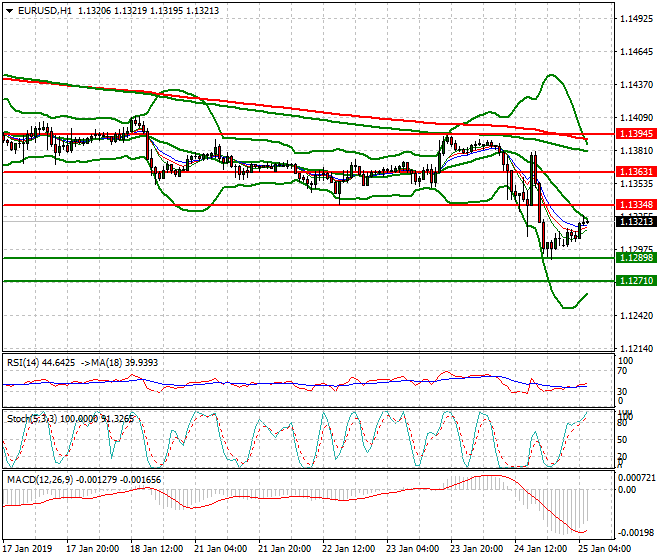Open the EURUSD,H1 chart menu triangle
Image resolution: width=660 pixels, height=560 pixels.
point(9,11)
